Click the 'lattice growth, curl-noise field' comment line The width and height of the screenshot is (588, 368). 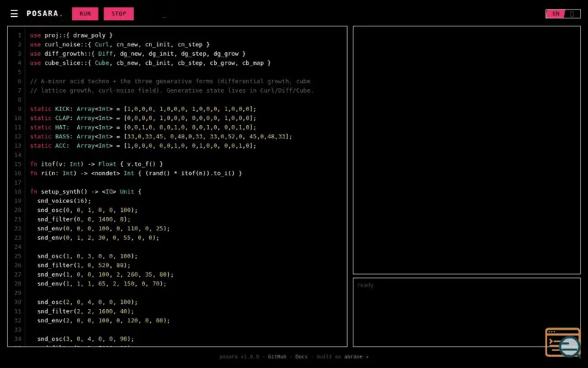pos(172,91)
